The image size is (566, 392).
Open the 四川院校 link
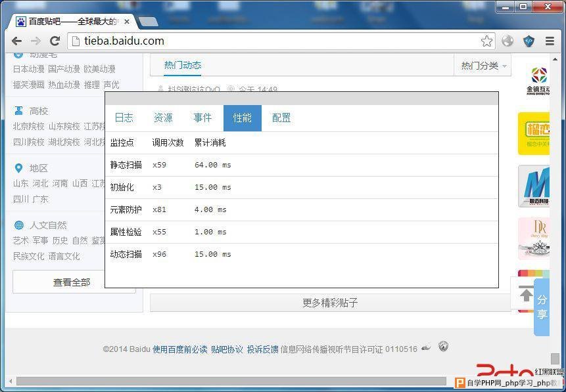[x=29, y=142]
